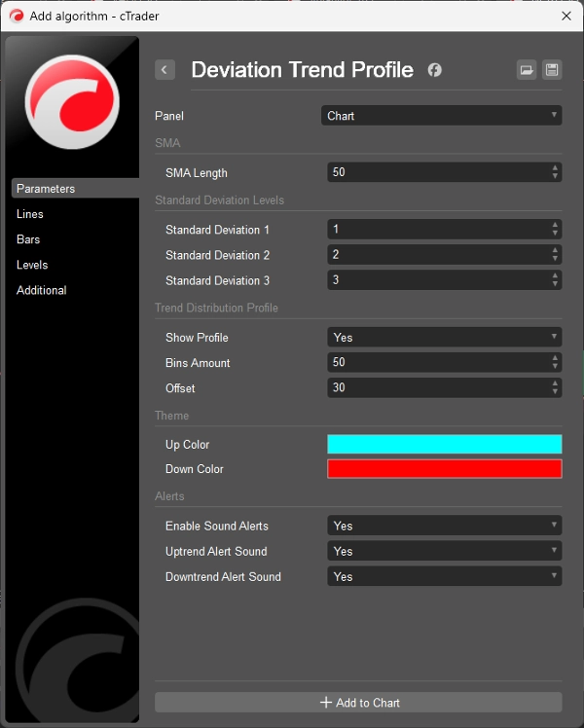Screen dimensions: 584x728
Task: Click the cTrader logo in the sidebar
Action: (x=71, y=102)
